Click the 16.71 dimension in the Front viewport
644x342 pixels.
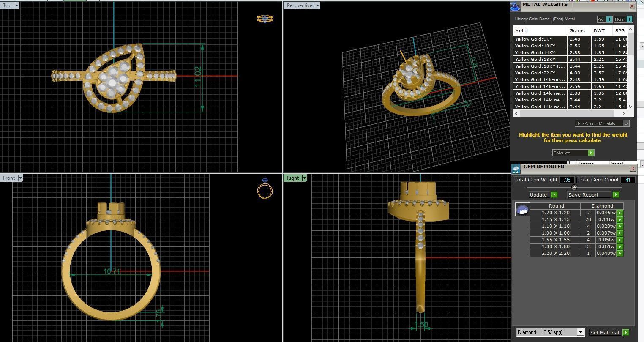click(112, 271)
